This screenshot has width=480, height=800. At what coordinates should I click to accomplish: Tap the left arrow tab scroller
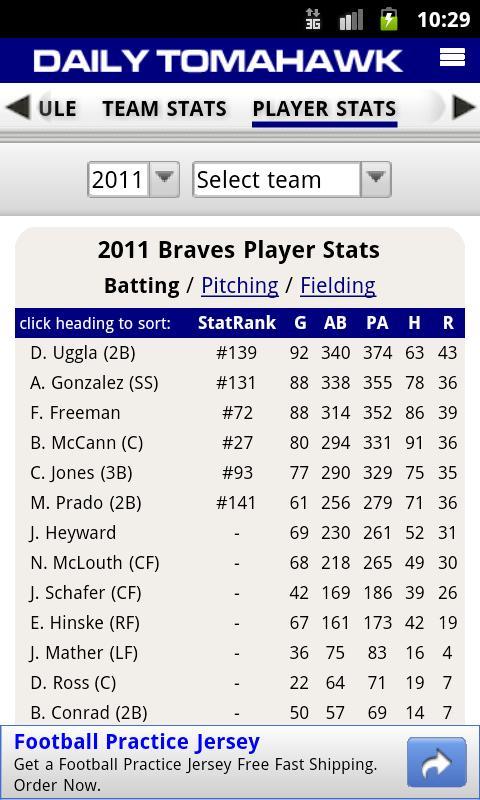(17, 108)
